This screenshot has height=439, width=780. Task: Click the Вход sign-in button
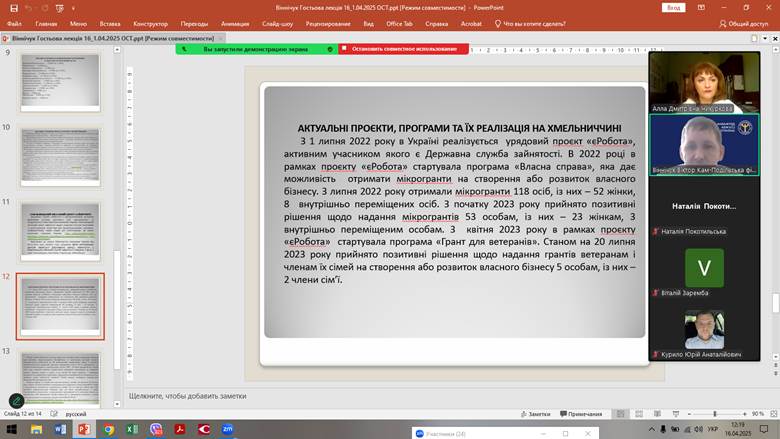pos(674,7)
